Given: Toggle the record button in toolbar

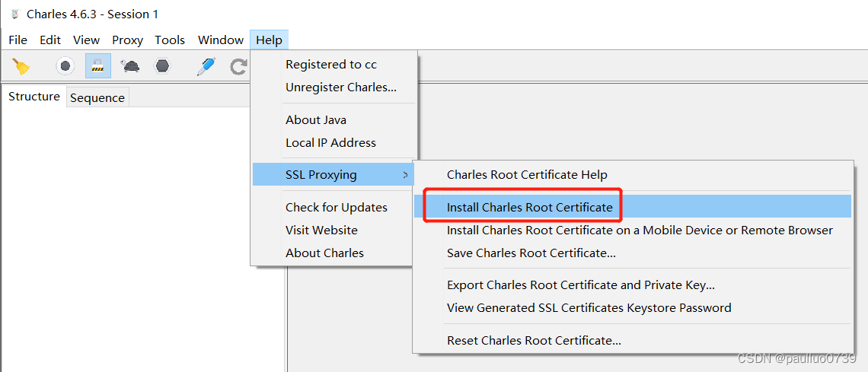Looking at the screenshot, I should click(65, 66).
